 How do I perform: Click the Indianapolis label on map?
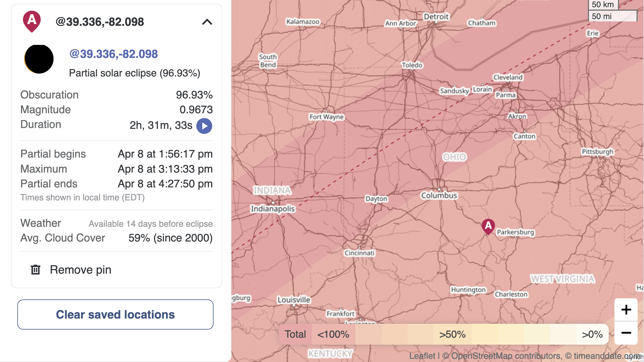point(273,209)
